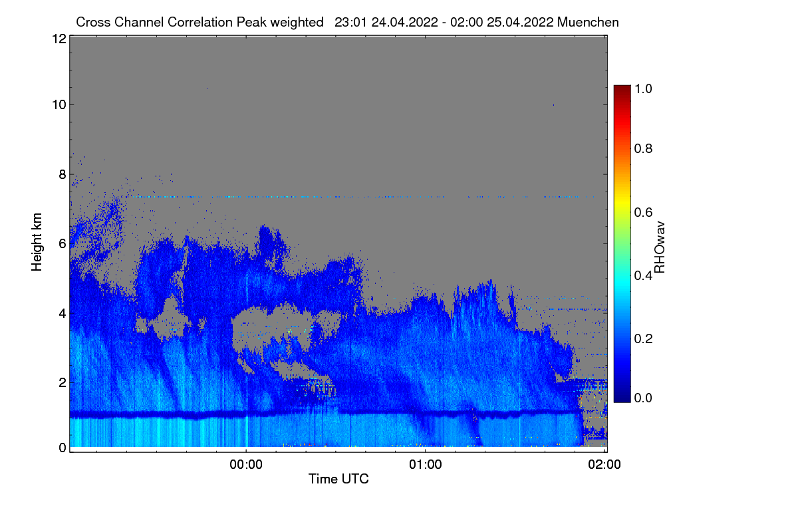This screenshot has width=798, height=532.
Task: Click the colorbar value '0.8'
Action: pos(642,148)
